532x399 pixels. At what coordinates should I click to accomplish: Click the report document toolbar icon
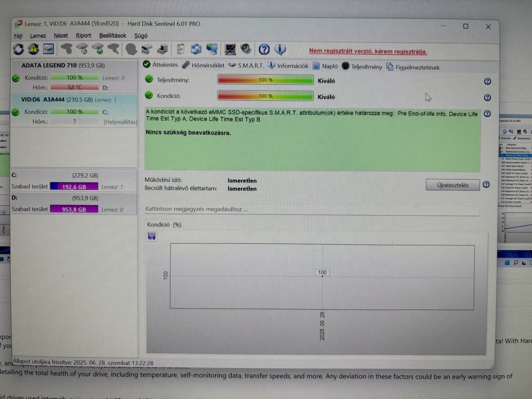pos(180,49)
